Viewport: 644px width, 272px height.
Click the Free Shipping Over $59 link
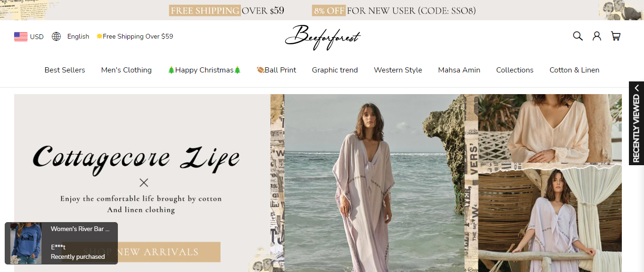coord(135,37)
